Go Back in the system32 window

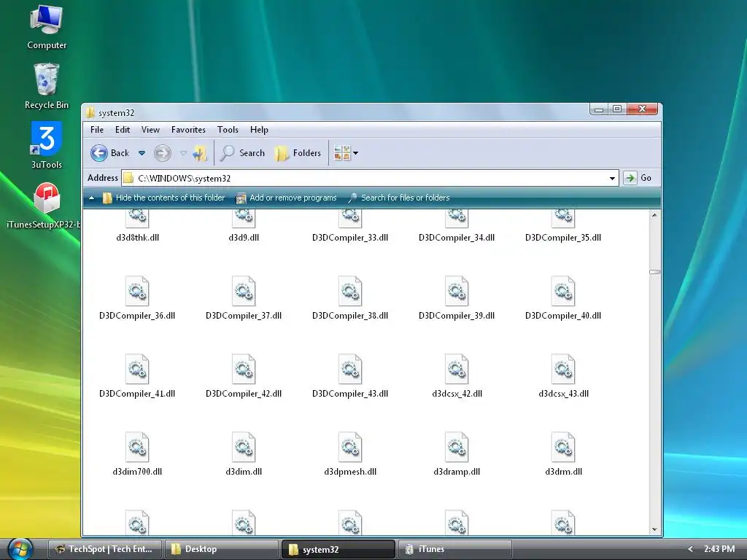pyautogui.click(x=110, y=153)
